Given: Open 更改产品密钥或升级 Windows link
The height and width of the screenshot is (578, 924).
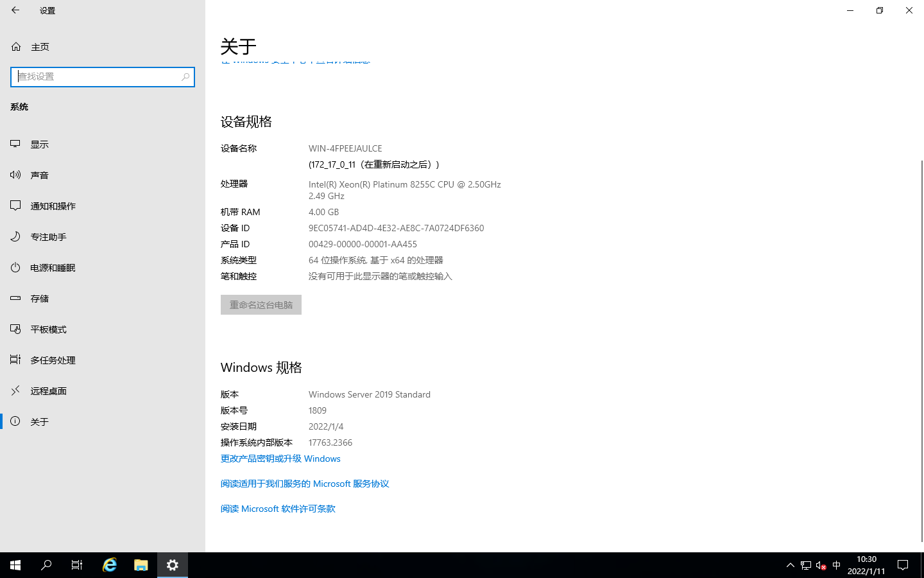Looking at the screenshot, I should pos(280,459).
